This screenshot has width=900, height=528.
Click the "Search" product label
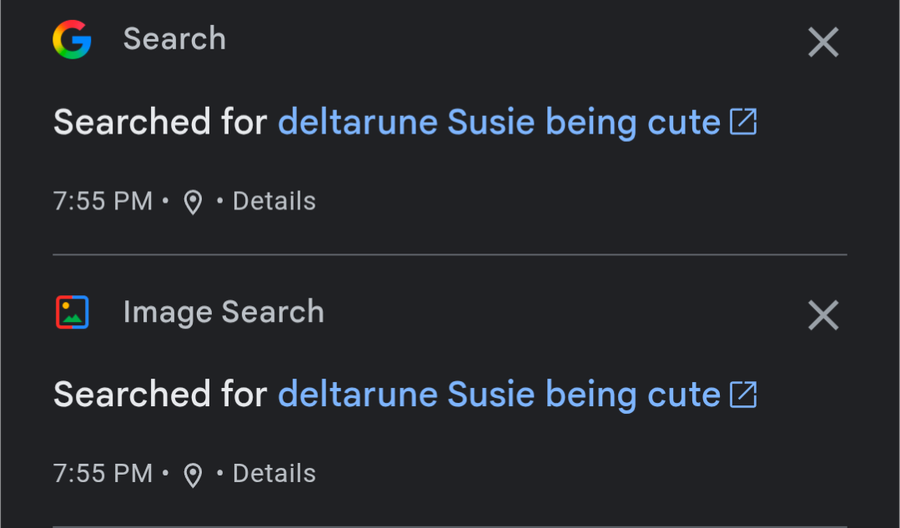click(174, 39)
